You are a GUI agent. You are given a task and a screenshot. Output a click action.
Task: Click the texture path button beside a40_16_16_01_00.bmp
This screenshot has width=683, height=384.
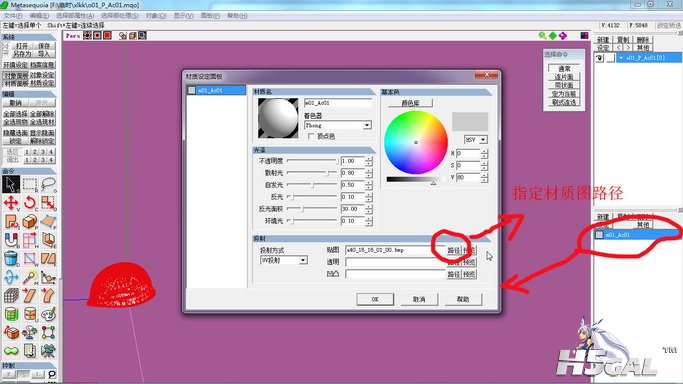click(453, 250)
